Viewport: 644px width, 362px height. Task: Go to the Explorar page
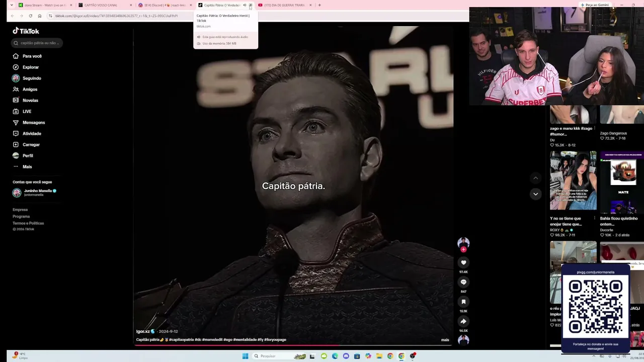tap(30, 67)
